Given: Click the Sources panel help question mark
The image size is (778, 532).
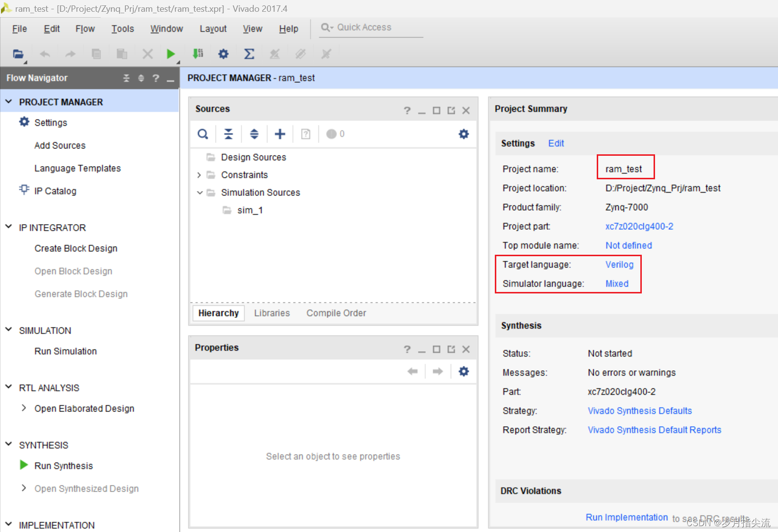Looking at the screenshot, I should (x=407, y=110).
